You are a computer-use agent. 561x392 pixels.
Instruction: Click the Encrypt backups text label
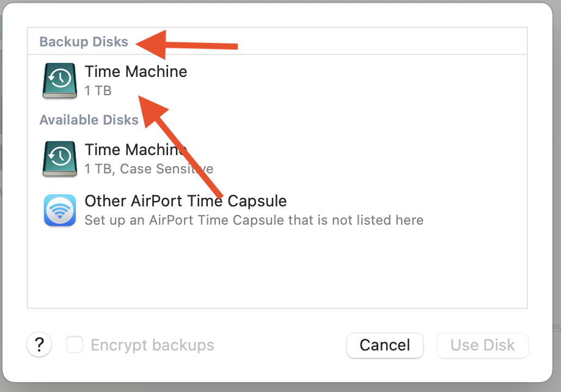pos(152,345)
